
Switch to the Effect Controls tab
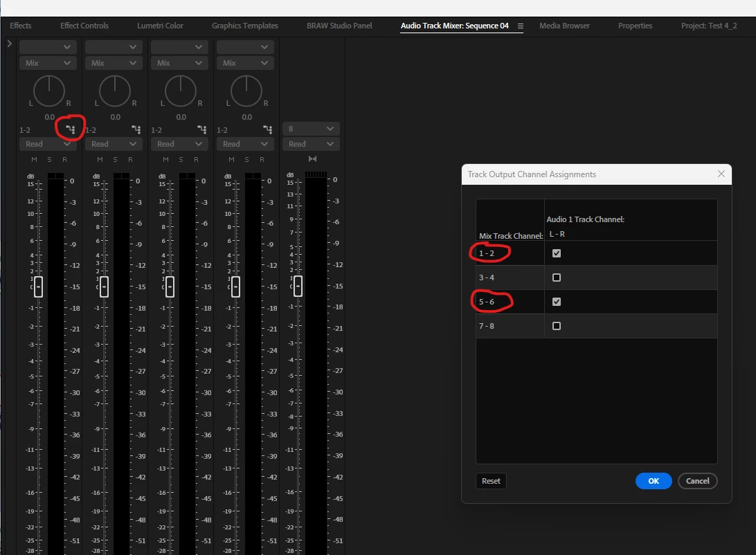pos(84,26)
